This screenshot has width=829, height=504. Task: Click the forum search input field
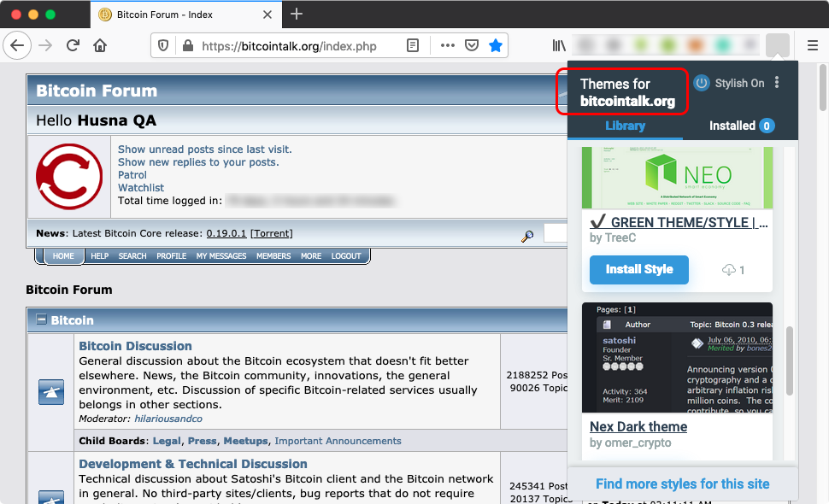556,233
